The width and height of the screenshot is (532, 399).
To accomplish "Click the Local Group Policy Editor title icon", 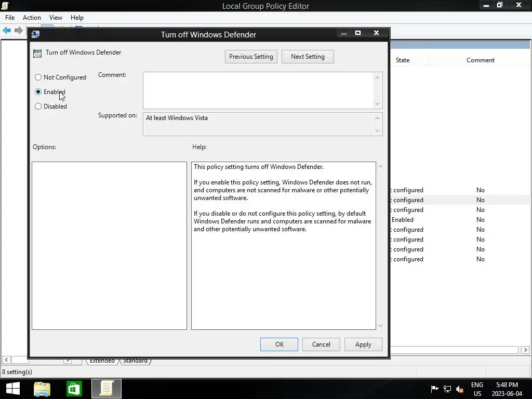I will pyautogui.click(x=5, y=5).
